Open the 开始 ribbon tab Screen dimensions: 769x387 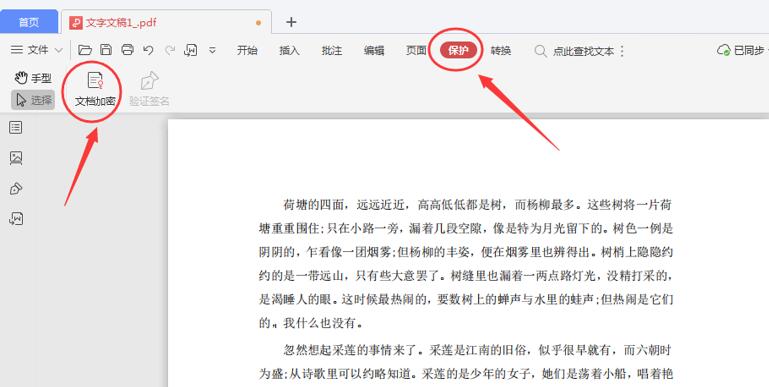[247, 50]
